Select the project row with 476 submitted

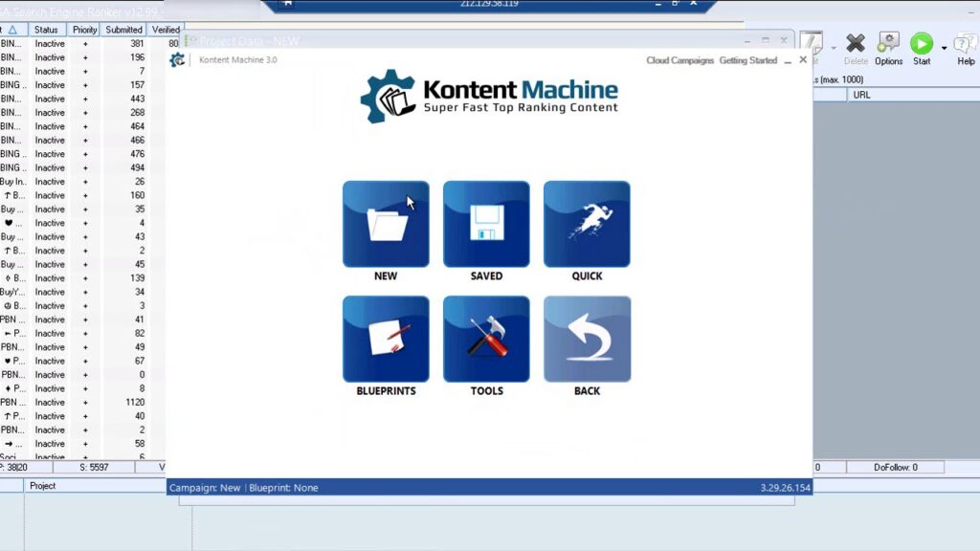[82, 154]
